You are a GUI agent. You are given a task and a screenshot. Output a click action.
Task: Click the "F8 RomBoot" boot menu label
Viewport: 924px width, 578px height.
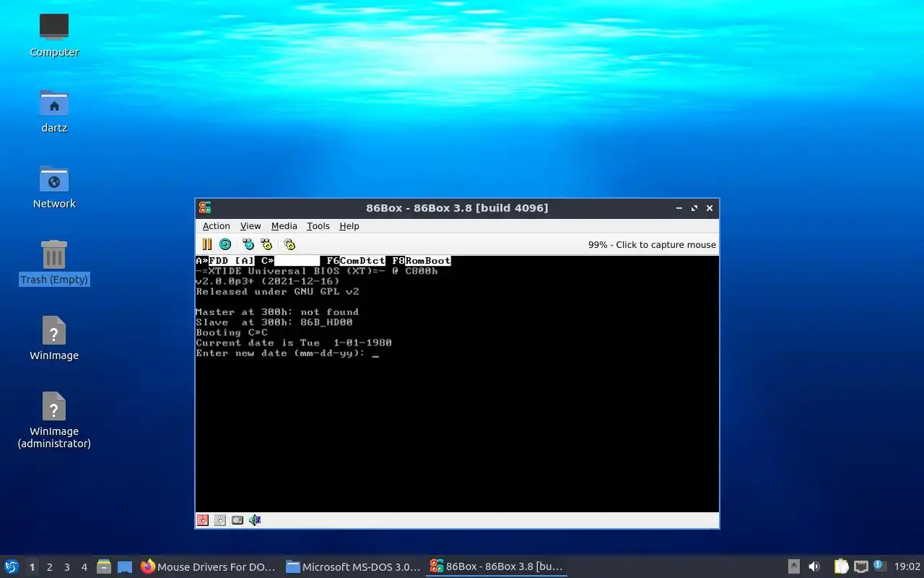(x=422, y=261)
